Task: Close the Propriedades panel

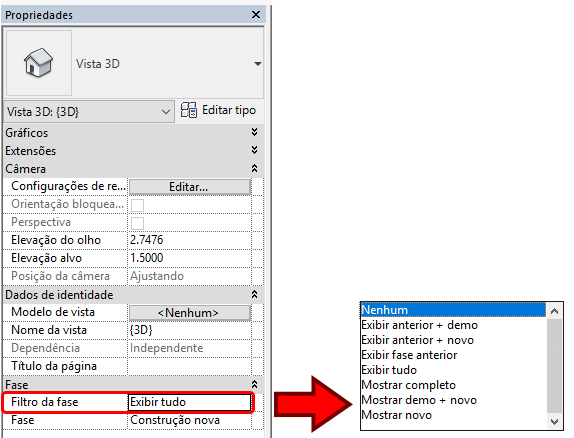Action: [x=256, y=15]
